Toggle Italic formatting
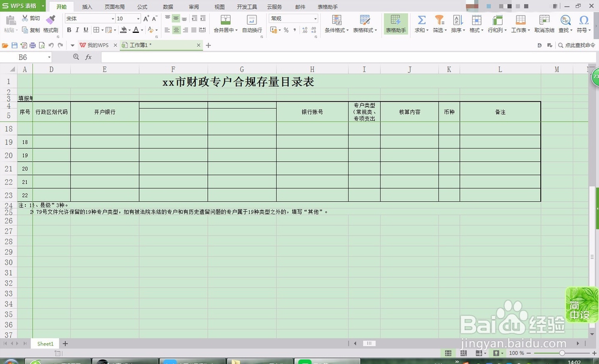Screen dimensions: 599x364 tap(77, 30)
